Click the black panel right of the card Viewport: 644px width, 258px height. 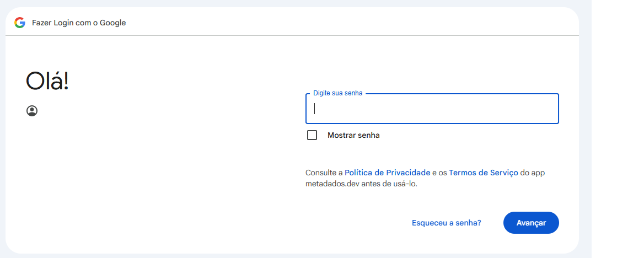(x=618, y=129)
